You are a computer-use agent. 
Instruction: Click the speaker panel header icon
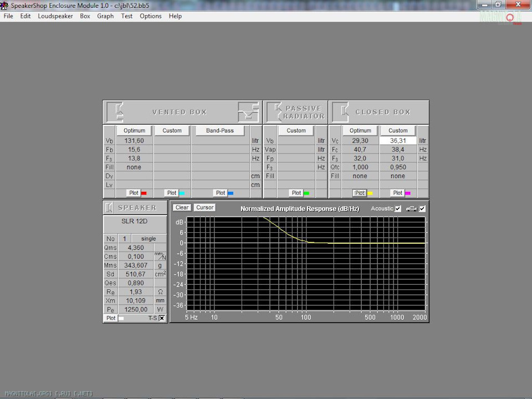(x=109, y=208)
